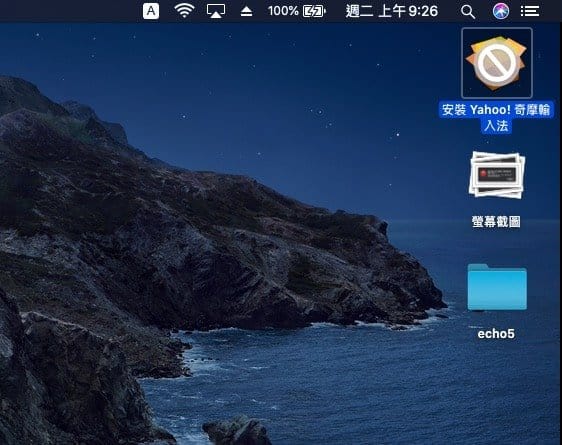Open Spotlight search magnifier

pyautogui.click(x=468, y=12)
